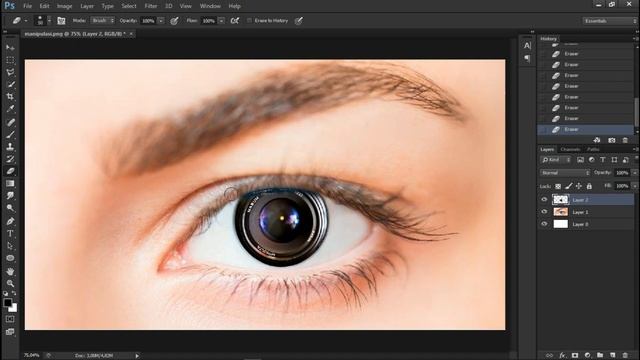Screen dimensions: 640x360
Task: Enable airbrush-style build-up icon
Action: click(235, 21)
